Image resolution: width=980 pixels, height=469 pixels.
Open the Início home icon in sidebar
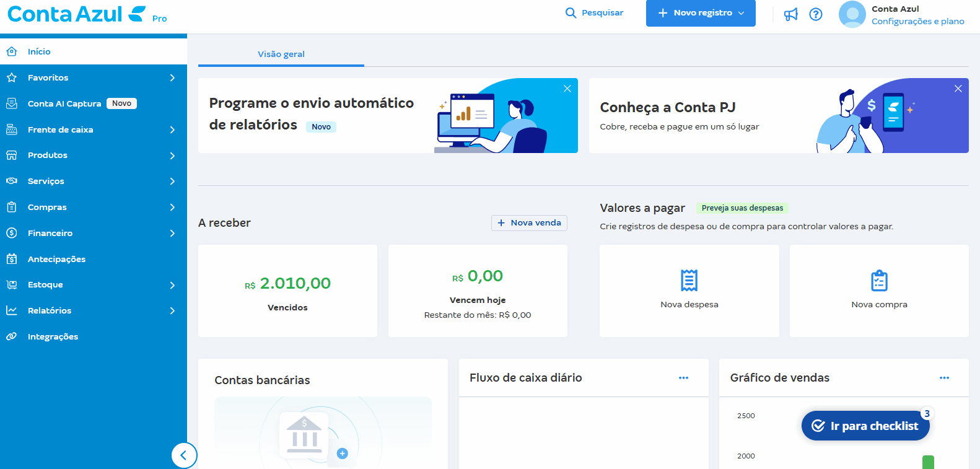12,51
